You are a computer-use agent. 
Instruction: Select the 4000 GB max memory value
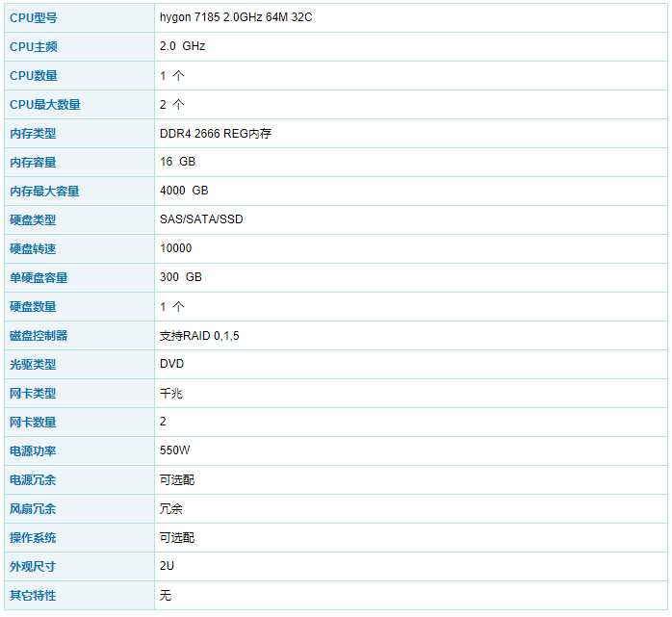point(184,191)
